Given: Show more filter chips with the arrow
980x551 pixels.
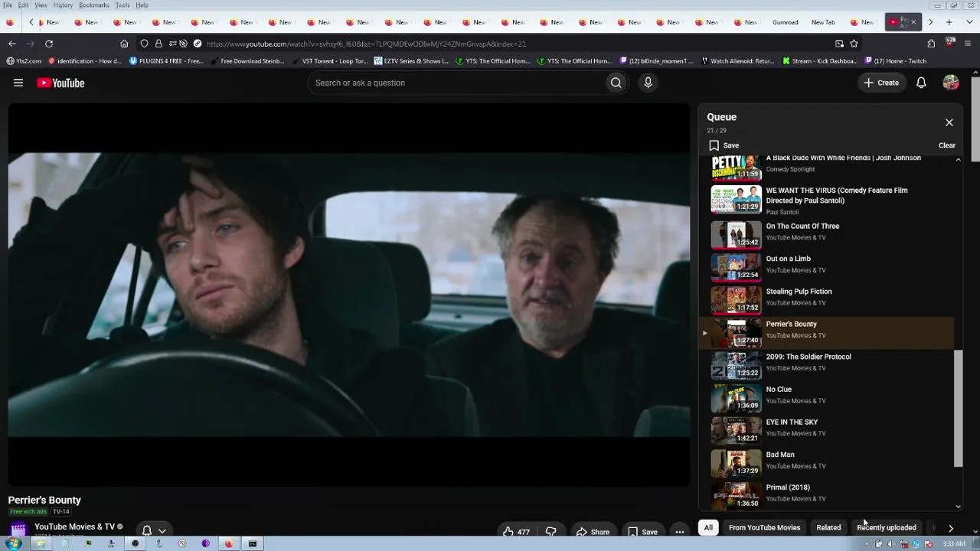Looking at the screenshot, I should (x=951, y=527).
